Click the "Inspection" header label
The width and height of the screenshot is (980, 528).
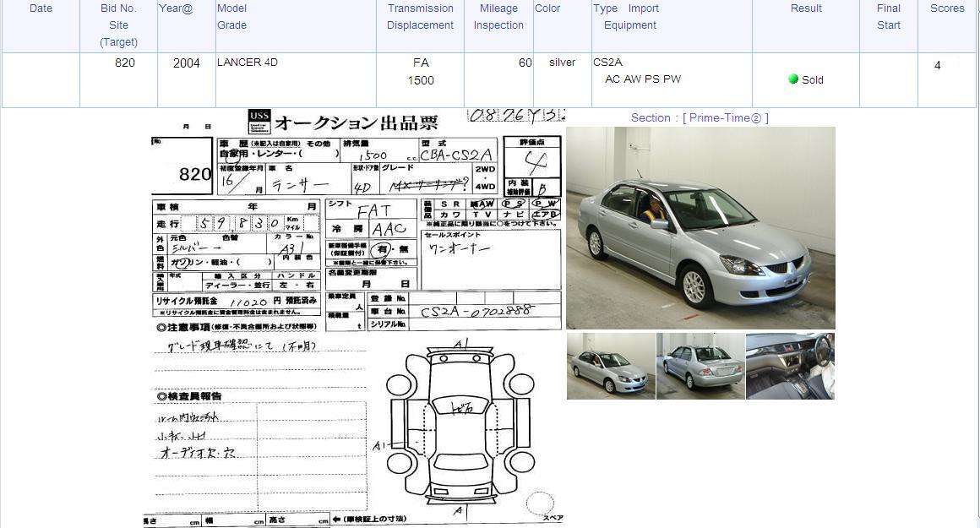[x=498, y=25]
